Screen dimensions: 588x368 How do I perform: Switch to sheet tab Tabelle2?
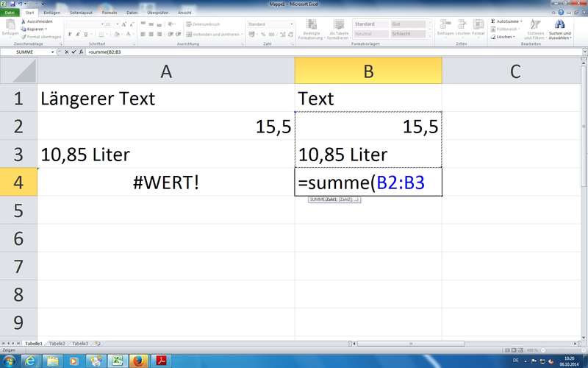(57, 344)
